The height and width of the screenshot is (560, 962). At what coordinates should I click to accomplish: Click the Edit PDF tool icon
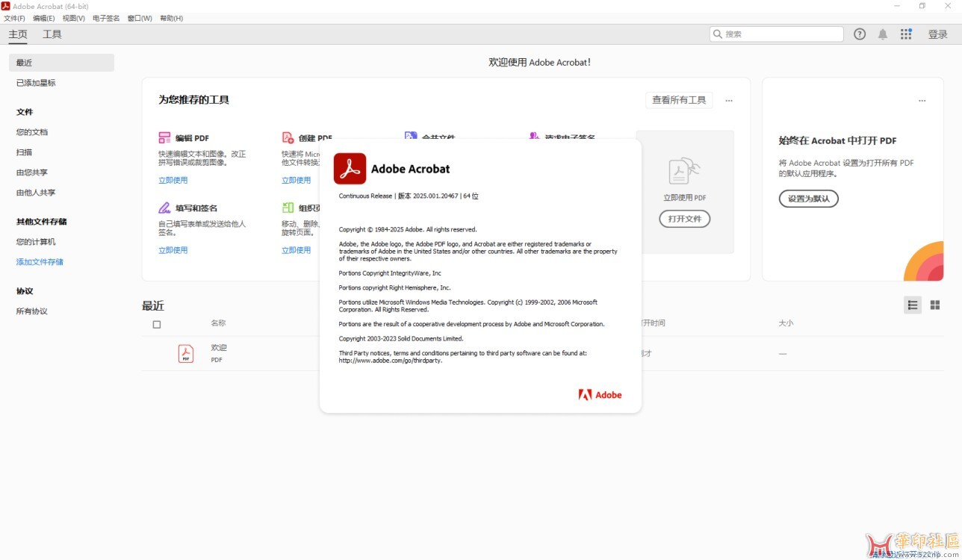tap(164, 138)
